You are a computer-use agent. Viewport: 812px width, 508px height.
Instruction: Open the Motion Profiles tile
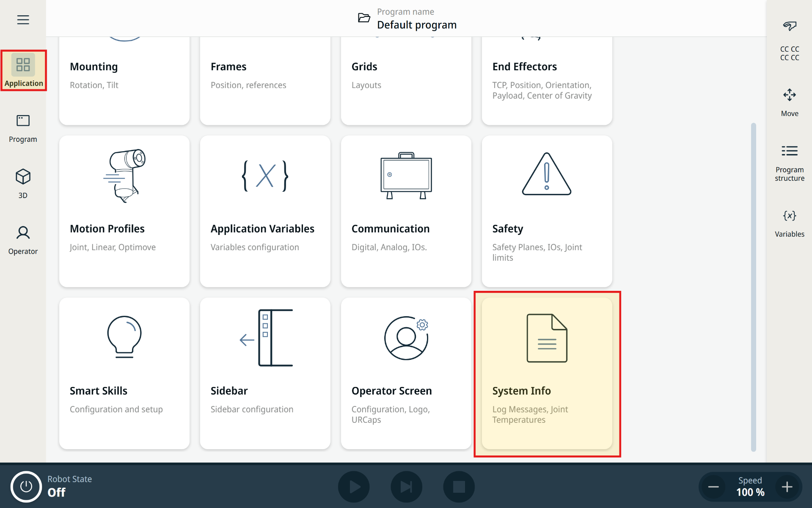pos(124,211)
